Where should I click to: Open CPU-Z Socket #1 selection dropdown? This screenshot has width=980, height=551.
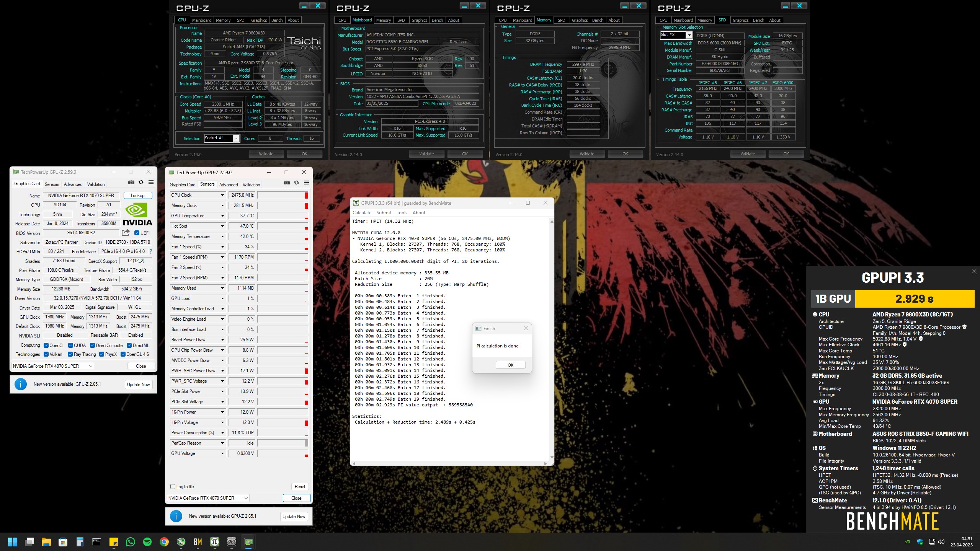222,138
